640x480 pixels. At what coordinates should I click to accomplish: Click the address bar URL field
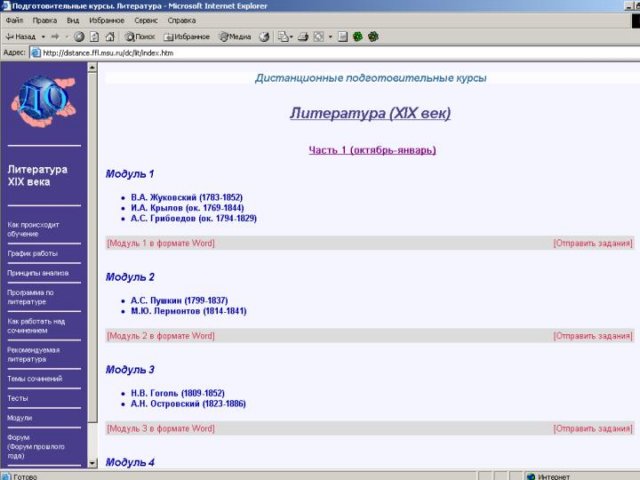[335, 53]
